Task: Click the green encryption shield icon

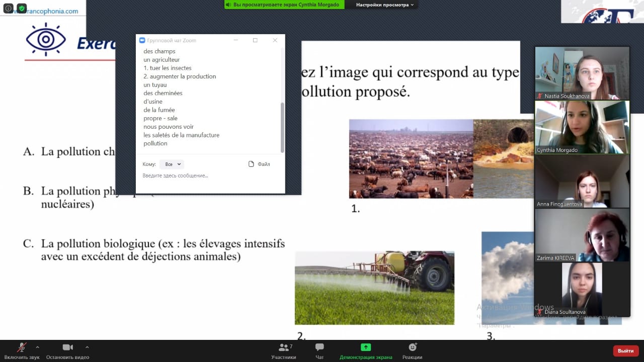Action: pyautogui.click(x=22, y=9)
